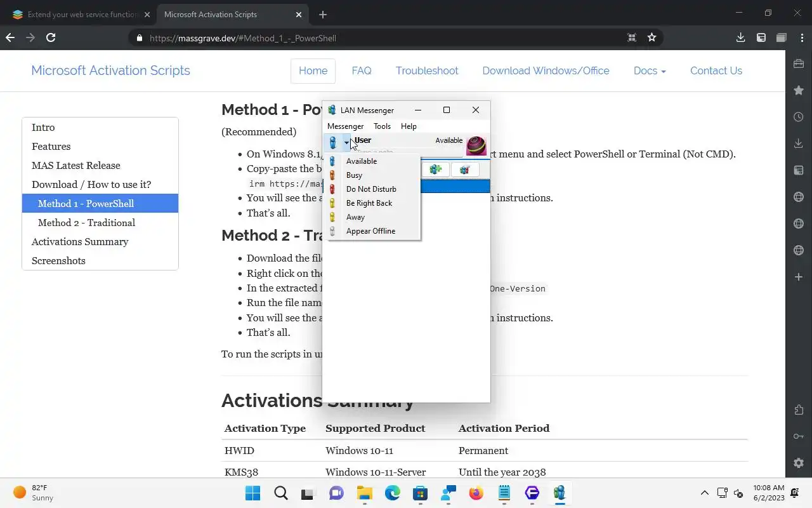Click the add contact group icon with green plus
Image resolution: width=812 pixels, height=508 pixels.
[x=436, y=170]
